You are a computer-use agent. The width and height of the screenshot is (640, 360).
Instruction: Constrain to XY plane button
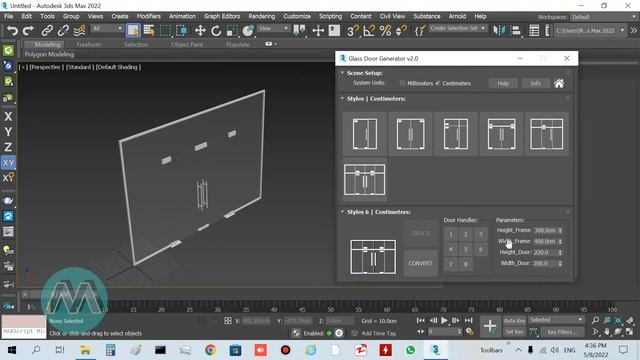point(8,162)
